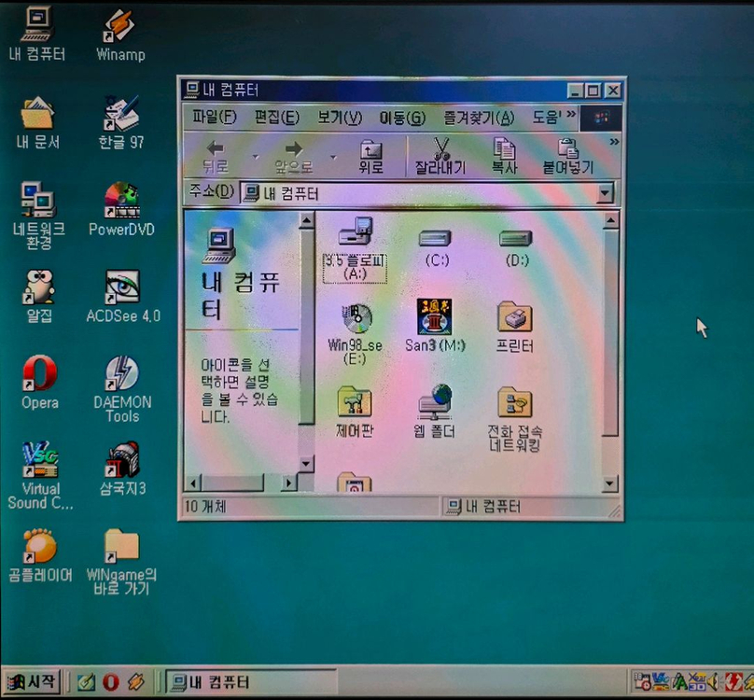Image resolution: width=754 pixels, height=700 pixels.
Task: Select the 제어판 control panel icon
Action: click(355, 403)
